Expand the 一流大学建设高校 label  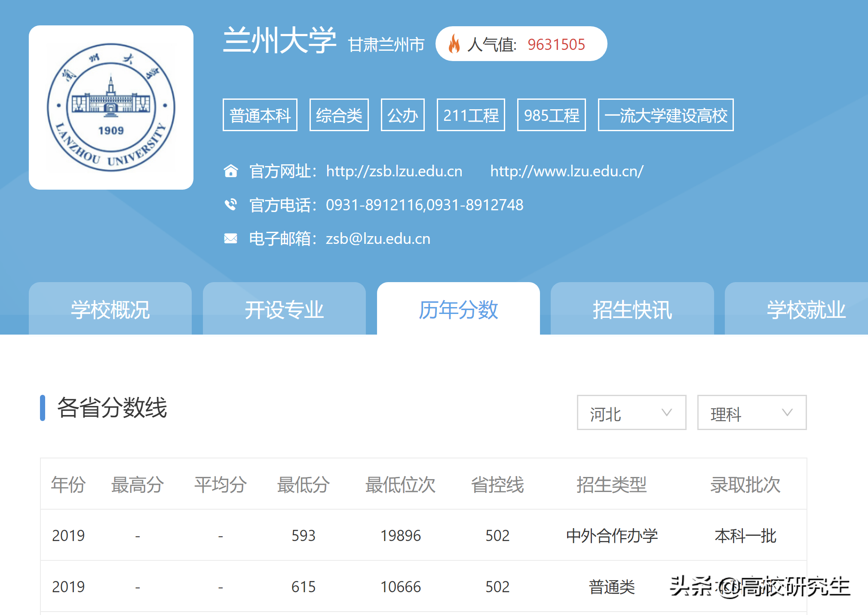click(666, 115)
